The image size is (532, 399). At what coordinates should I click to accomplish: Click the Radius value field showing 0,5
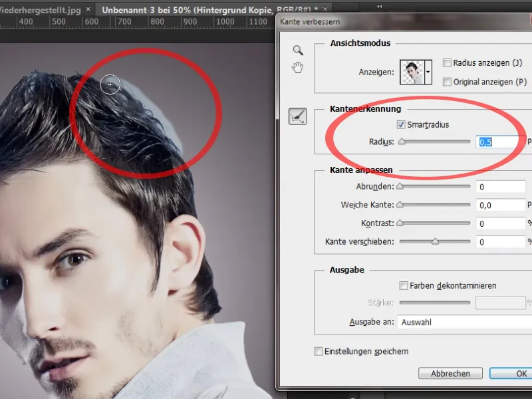pos(501,142)
